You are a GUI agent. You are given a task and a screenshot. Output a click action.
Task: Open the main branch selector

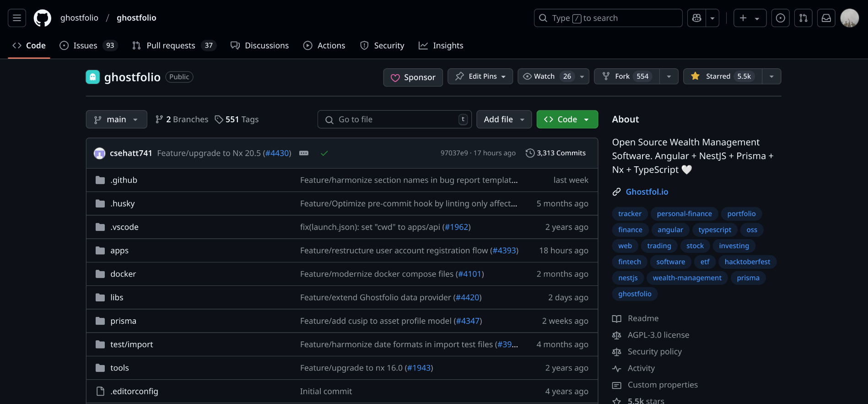(x=116, y=120)
